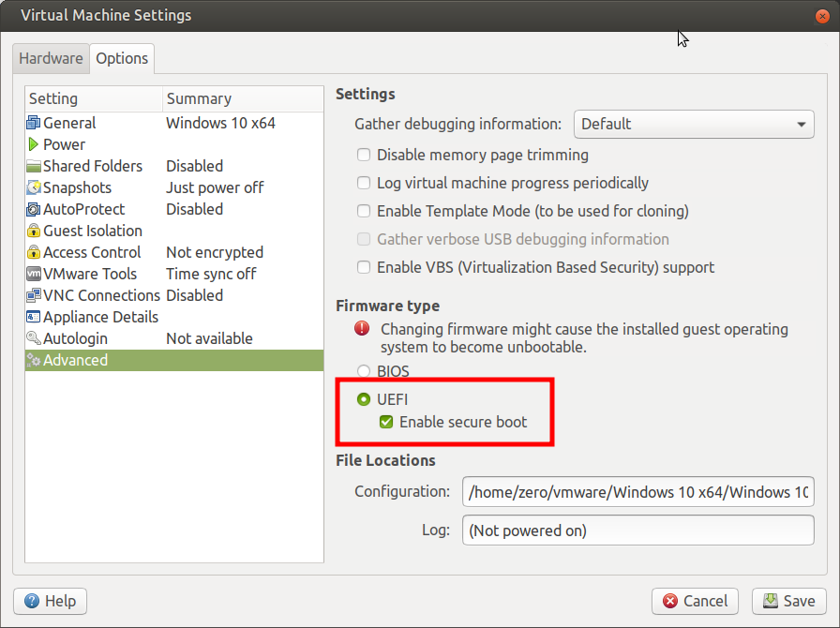Select Access Control in settings list
The height and width of the screenshot is (628, 840).
click(x=174, y=252)
